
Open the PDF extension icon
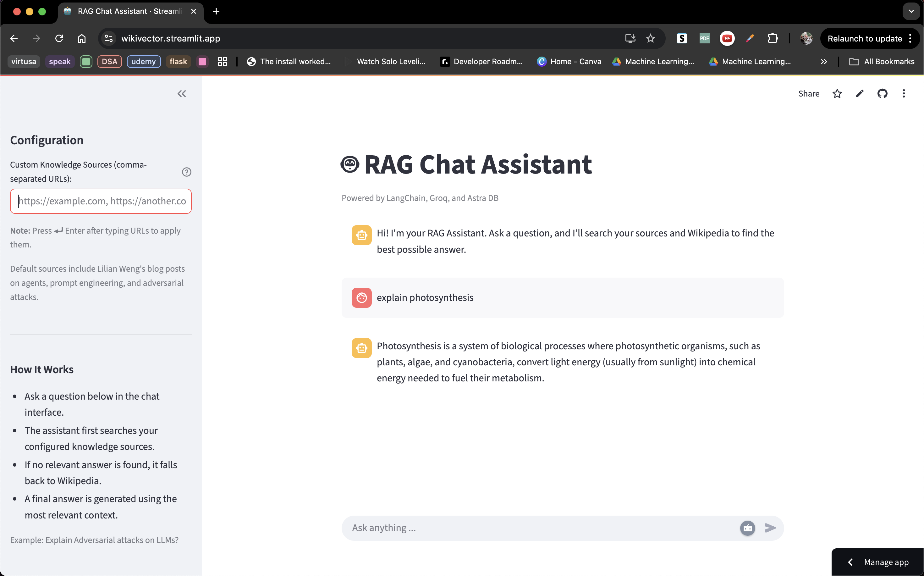click(704, 38)
